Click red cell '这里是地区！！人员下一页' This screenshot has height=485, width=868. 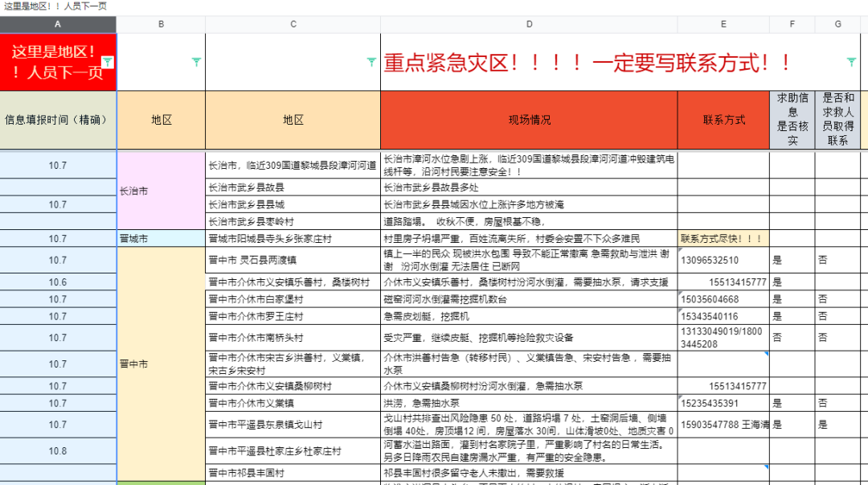pos(58,61)
